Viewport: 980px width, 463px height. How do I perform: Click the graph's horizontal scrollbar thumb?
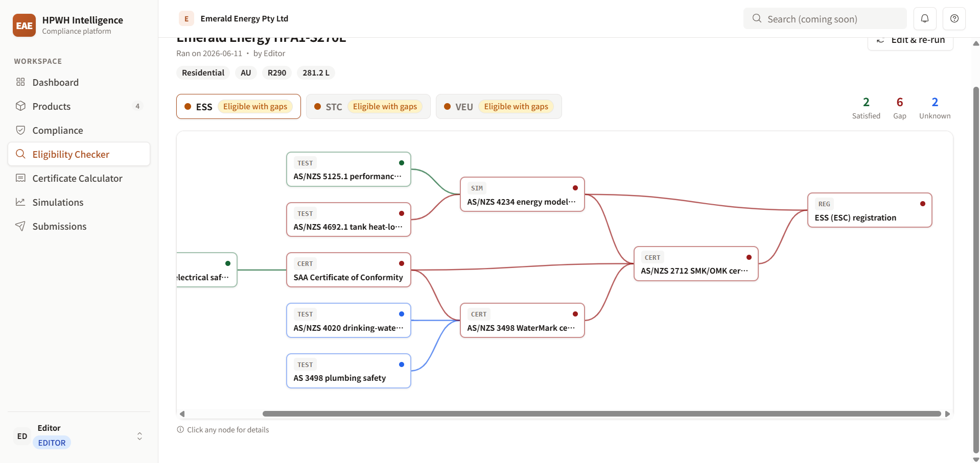[x=601, y=414]
